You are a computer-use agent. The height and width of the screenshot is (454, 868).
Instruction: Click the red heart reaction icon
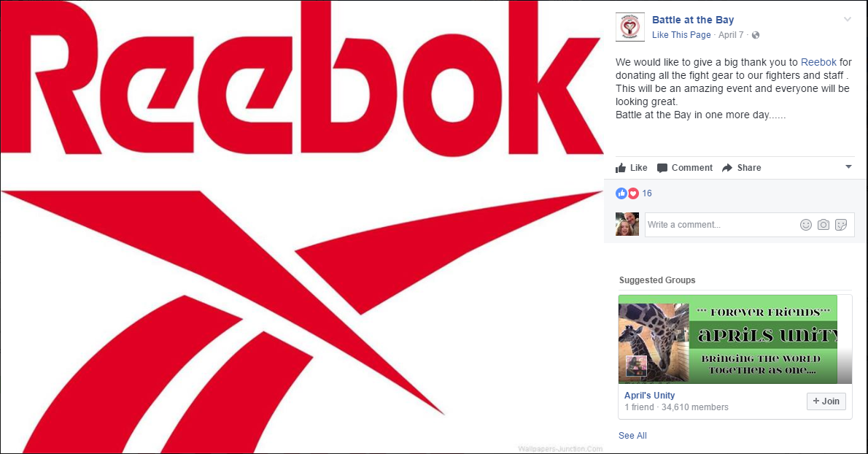633,193
